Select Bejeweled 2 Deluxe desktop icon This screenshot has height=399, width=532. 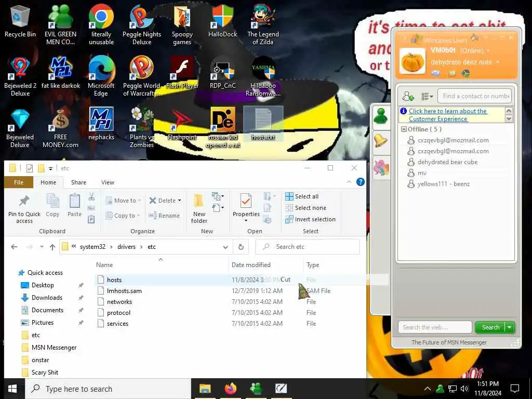(20, 76)
